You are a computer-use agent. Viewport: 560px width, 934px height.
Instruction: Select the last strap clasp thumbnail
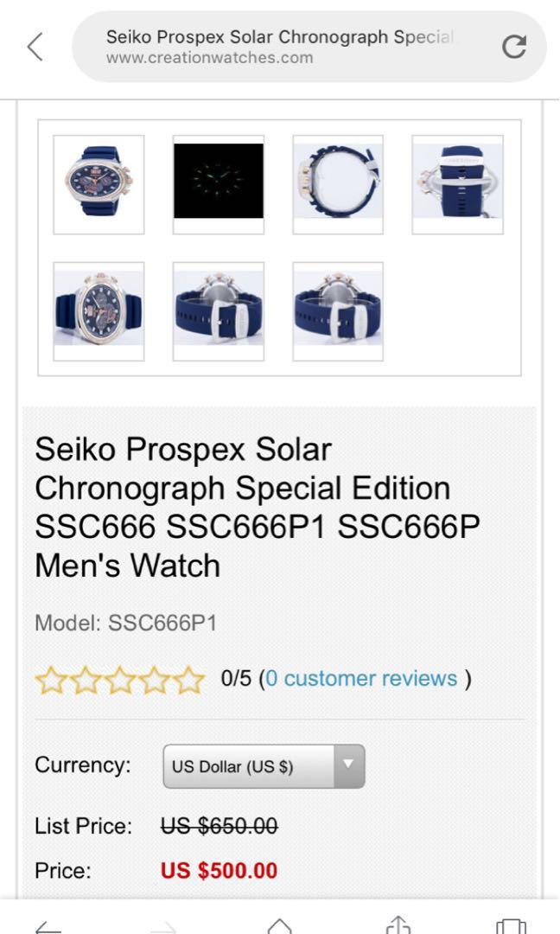(x=338, y=311)
